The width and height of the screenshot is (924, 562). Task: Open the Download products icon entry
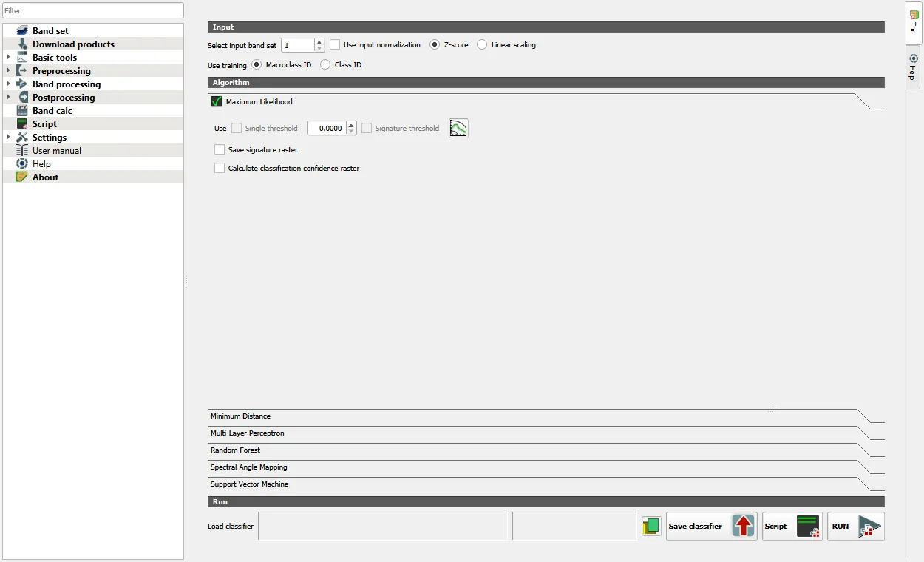click(x=22, y=44)
